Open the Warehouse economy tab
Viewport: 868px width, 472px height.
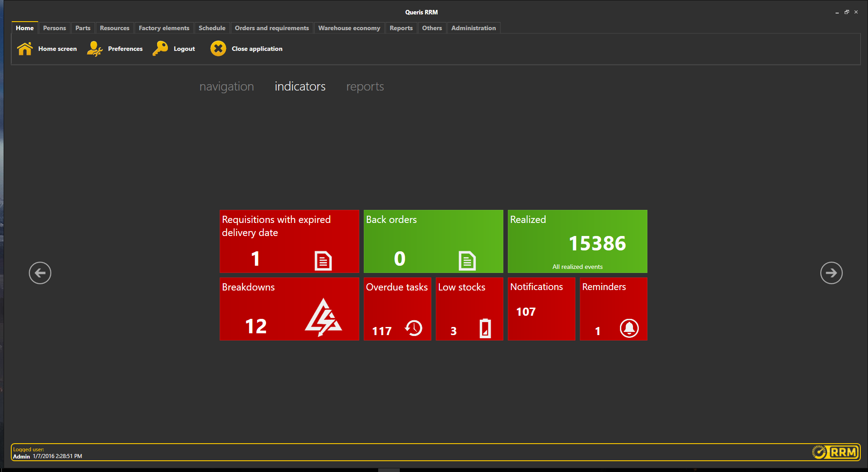point(349,28)
